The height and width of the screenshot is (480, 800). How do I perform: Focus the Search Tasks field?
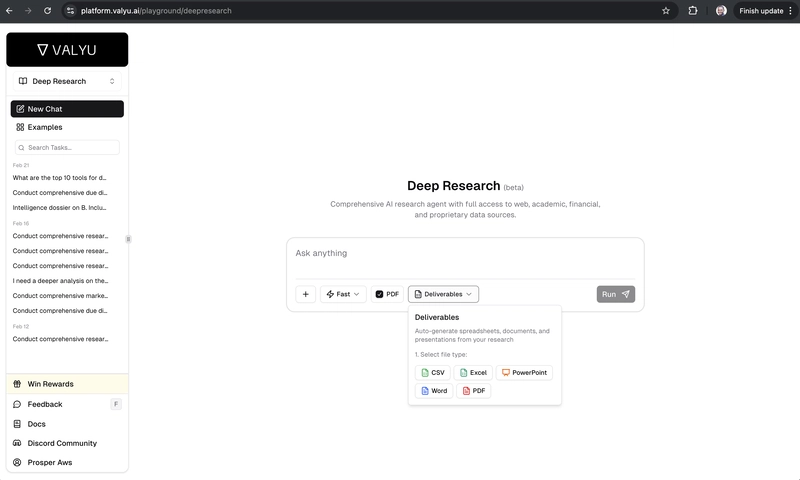67,147
